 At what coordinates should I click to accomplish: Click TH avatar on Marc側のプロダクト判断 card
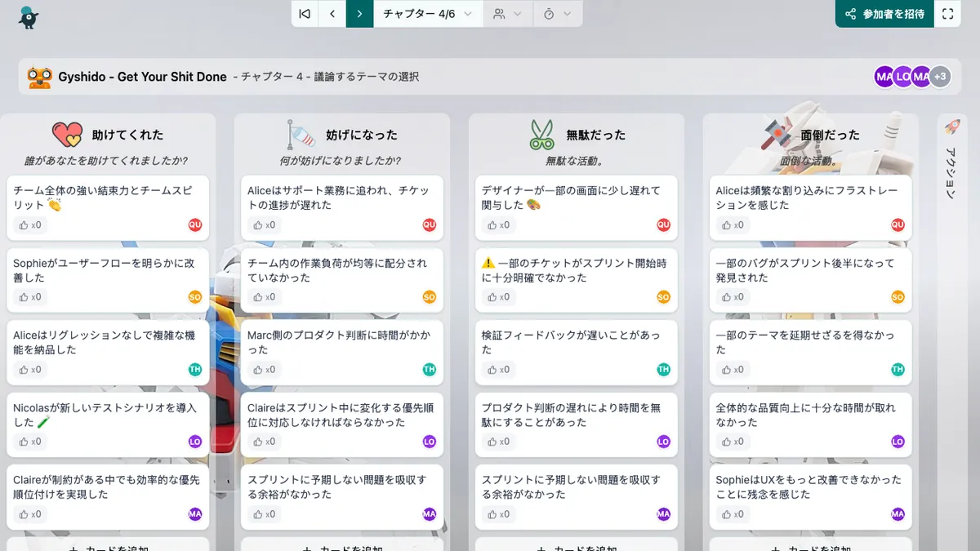(429, 370)
